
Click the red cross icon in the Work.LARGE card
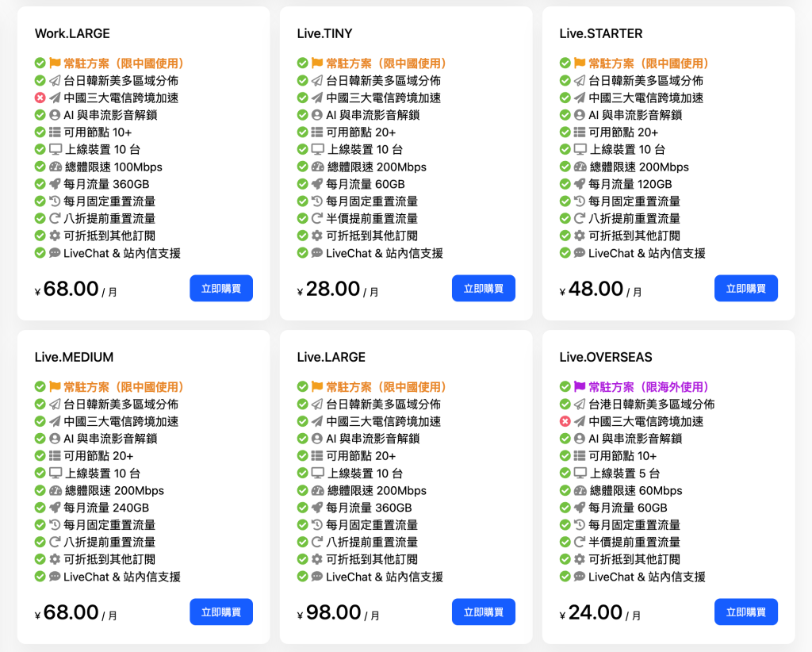(40, 98)
